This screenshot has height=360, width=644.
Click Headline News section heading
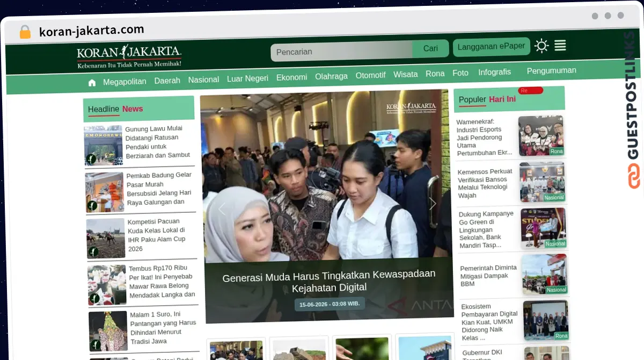(115, 109)
